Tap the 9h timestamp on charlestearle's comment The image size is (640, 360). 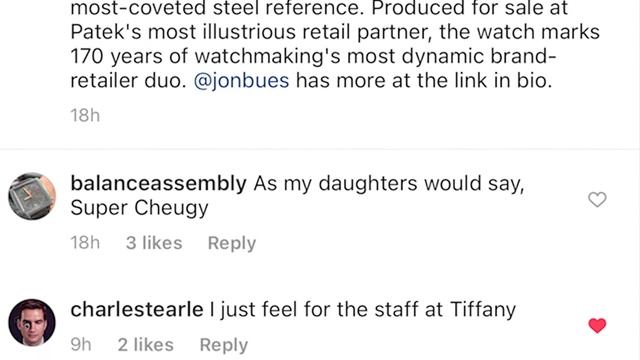point(81,345)
